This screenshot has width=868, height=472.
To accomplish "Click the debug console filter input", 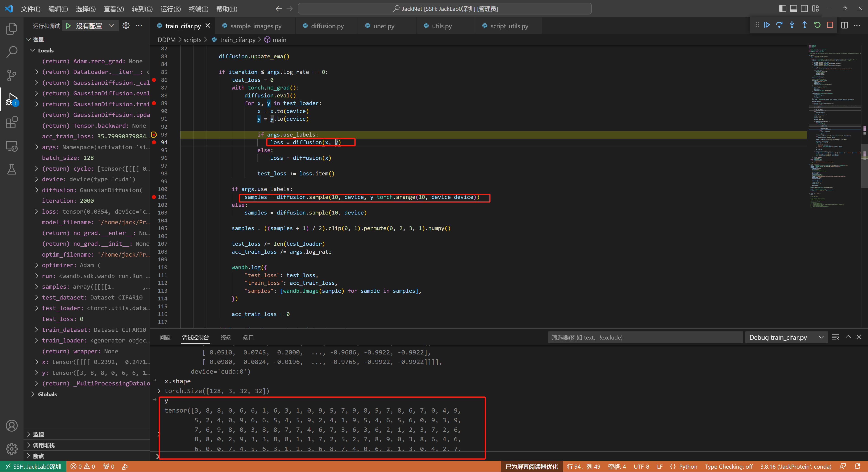I will click(645, 337).
